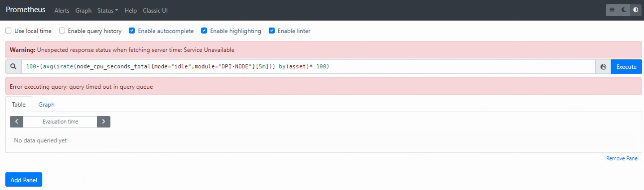Viewport: 644px width, 190px height.
Task: Switch to the light theme sun icon
Action: point(612,10)
